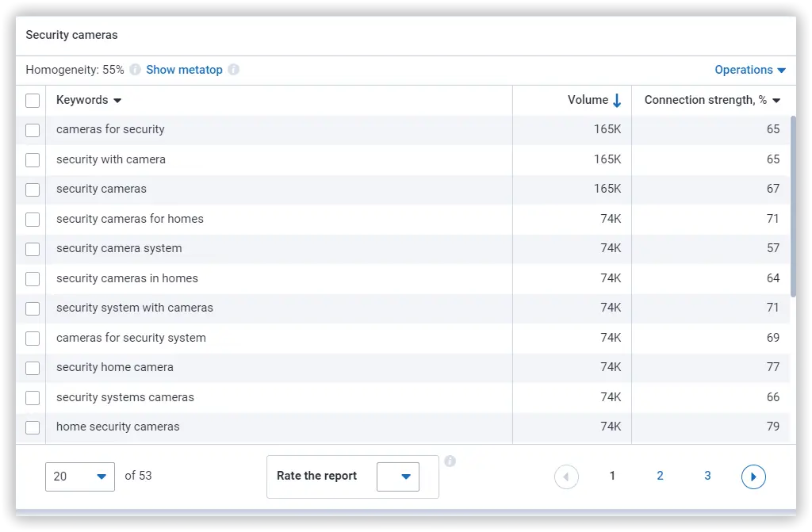Tick checkbox for 'security cameras for homes'
The width and height of the screenshot is (812, 532).
tap(33, 220)
